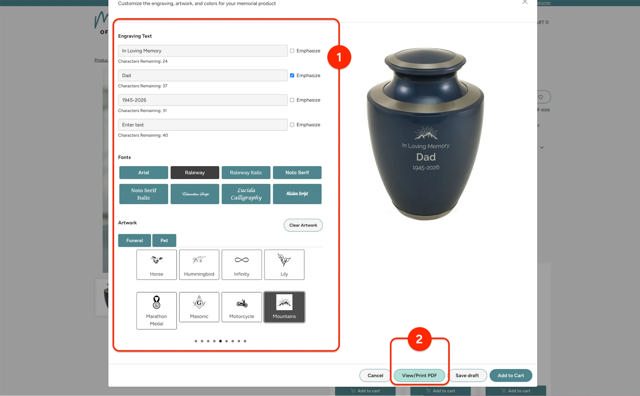Screen dimensions: 640x396
Task: Click the 'In Loving Memory' engraving field
Action: [203, 51]
